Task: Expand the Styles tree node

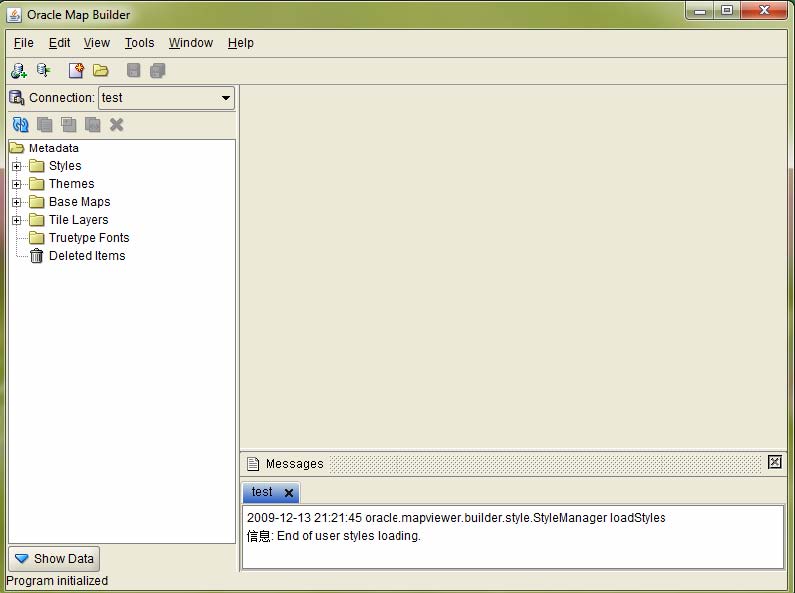Action: (17, 166)
